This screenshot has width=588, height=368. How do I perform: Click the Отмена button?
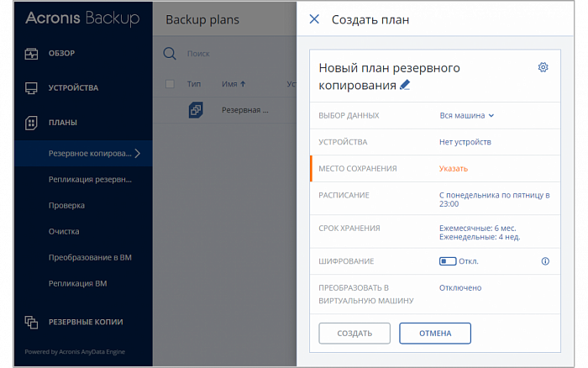(435, 334)
